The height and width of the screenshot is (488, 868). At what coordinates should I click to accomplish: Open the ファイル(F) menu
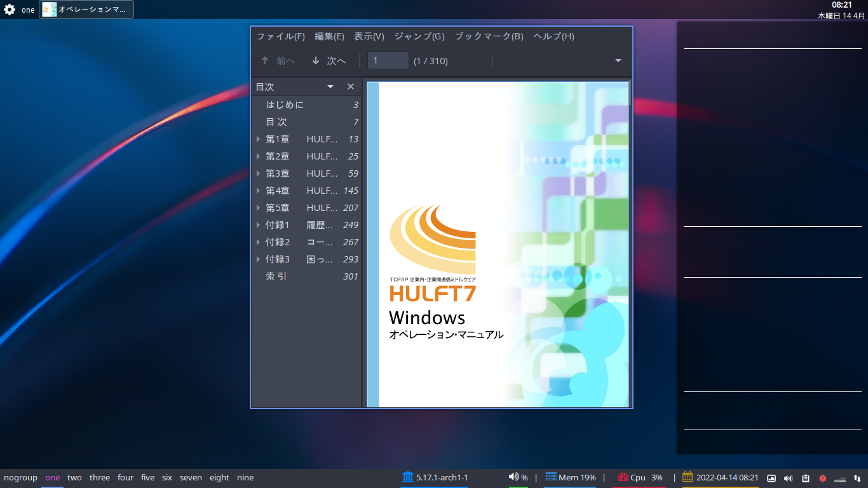point(281,36)
